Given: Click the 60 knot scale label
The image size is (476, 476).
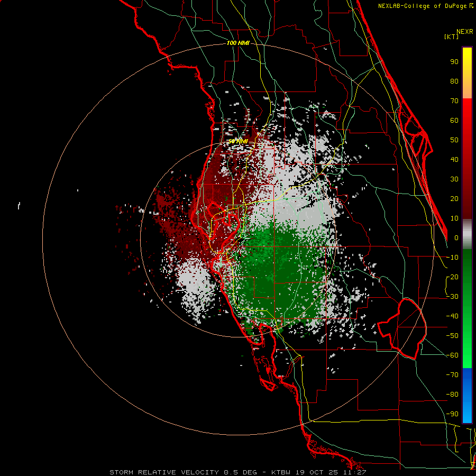Looking at the screenshot, I should (454, 120).
